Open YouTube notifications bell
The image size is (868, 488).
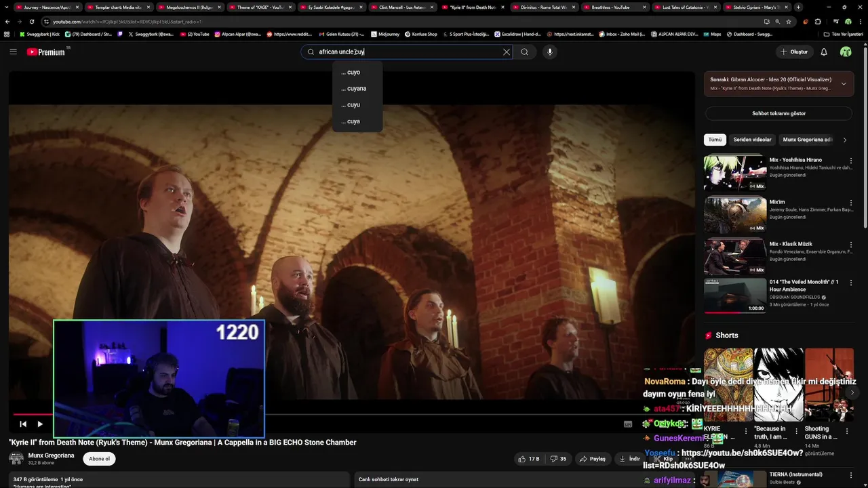pyautogui.click(x=824, y=52)
